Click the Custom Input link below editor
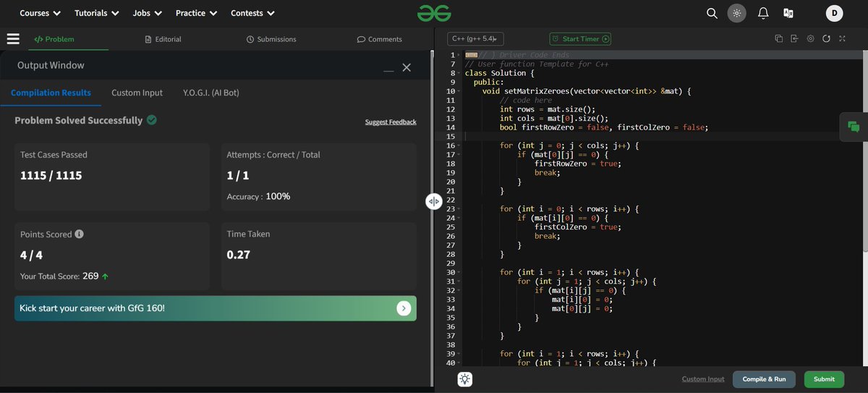This screenshot has width=868, height=393. point(703,379)
